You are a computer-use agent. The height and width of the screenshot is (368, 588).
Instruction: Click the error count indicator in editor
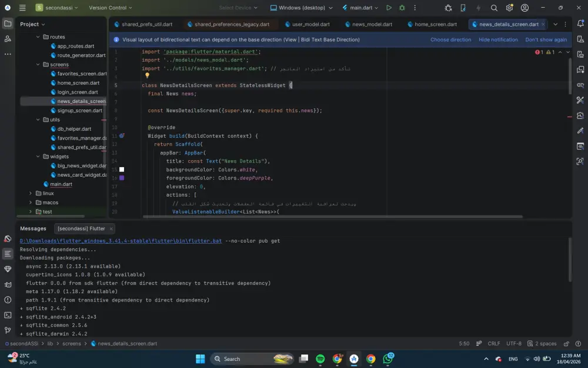click(x=539, y=52)
